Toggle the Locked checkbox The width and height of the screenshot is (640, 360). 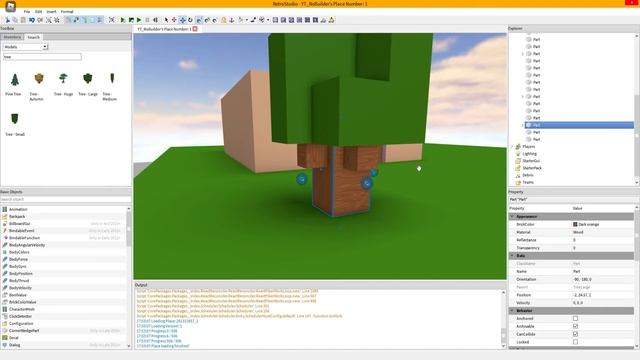576,342
